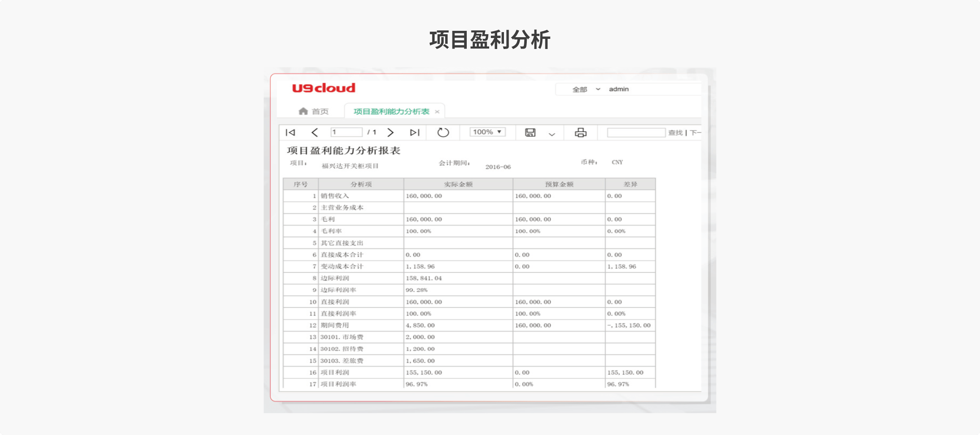Click the next page arrow

tap(390, 133)
